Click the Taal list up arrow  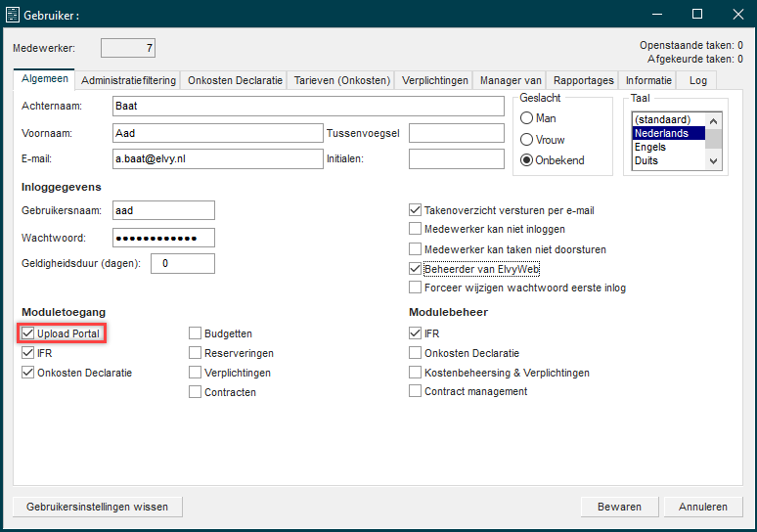tap(714, 120)
